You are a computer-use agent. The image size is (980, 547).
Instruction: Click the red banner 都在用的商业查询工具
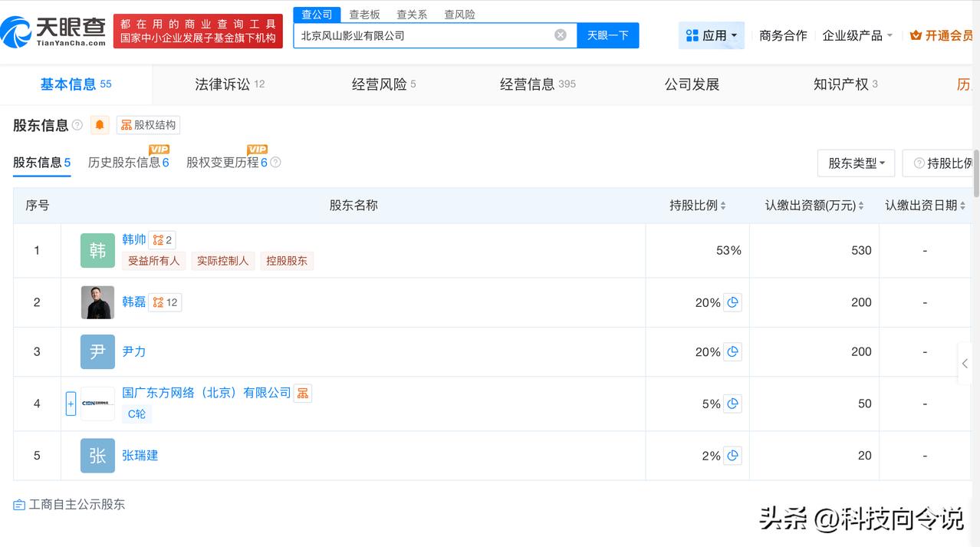click(x=198, y=31)
